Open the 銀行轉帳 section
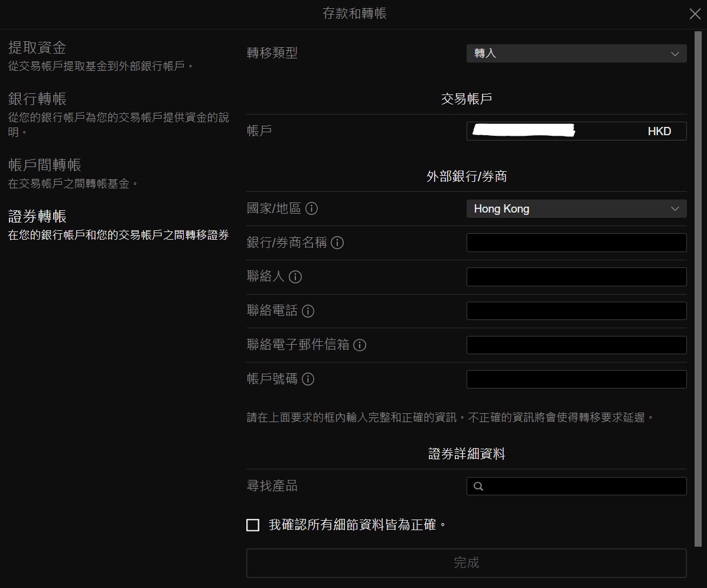This screenshot has height=588, width=707. [x=37, y=99]
